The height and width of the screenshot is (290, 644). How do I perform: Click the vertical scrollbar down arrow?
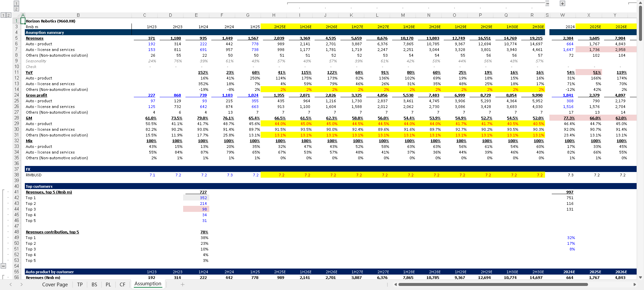click(x=640, y=277)
